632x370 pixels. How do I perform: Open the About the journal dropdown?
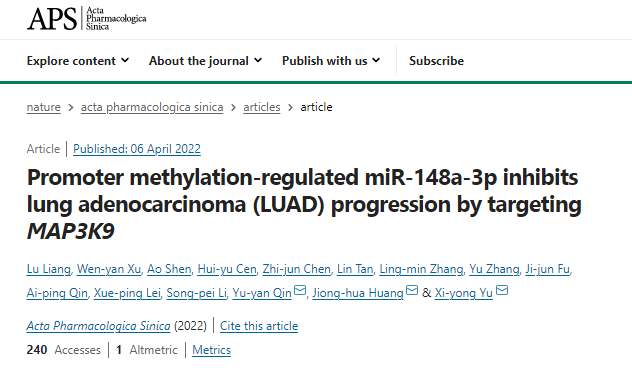coord(206,61)
